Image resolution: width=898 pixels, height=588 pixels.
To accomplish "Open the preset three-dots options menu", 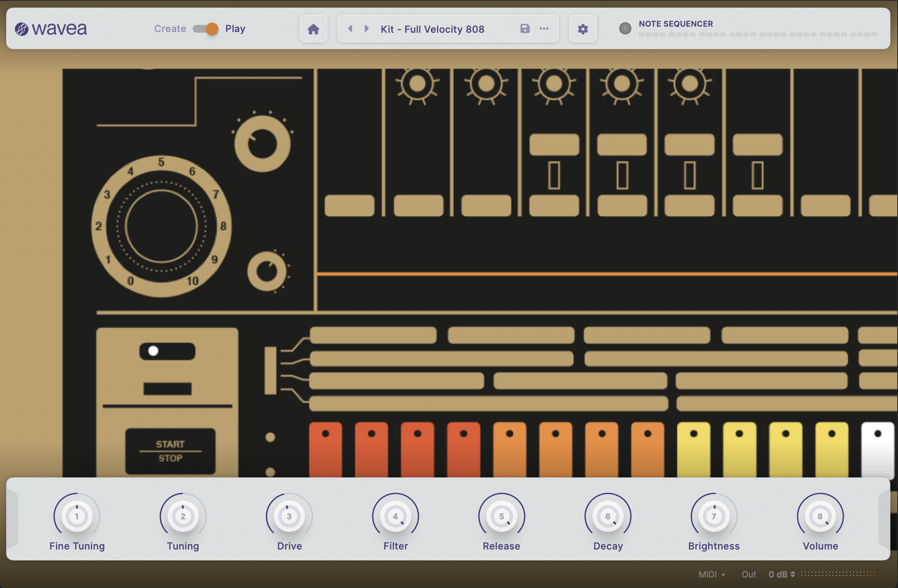I will [x=544, y=28].
